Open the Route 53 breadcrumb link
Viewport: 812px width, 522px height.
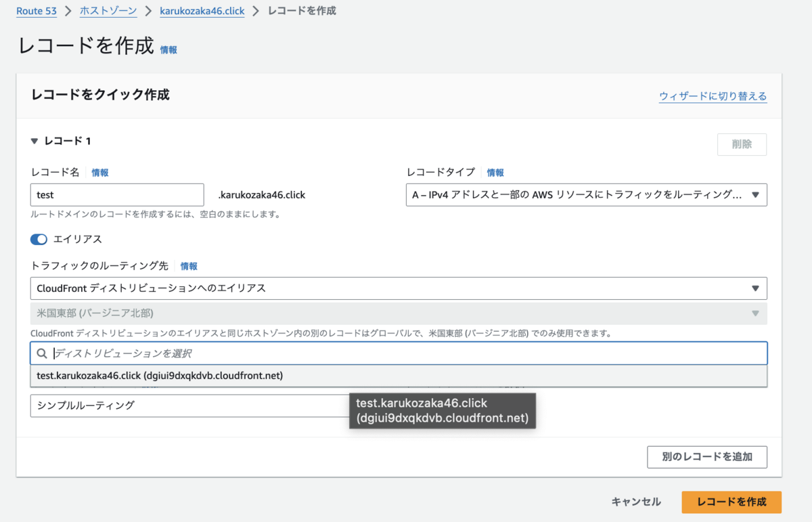(37, 11)
